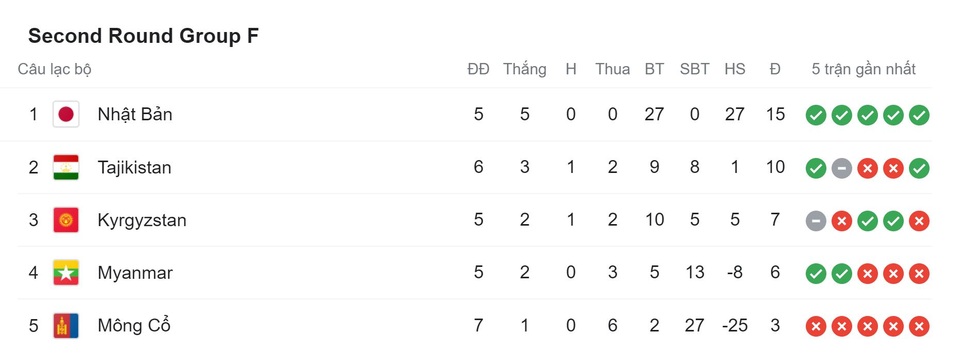Click the Câu lạc bộ column header

coord(54,69)
